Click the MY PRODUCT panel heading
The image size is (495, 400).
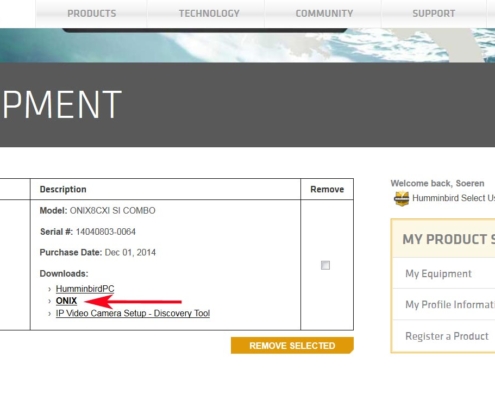click(x=448, y=239)
